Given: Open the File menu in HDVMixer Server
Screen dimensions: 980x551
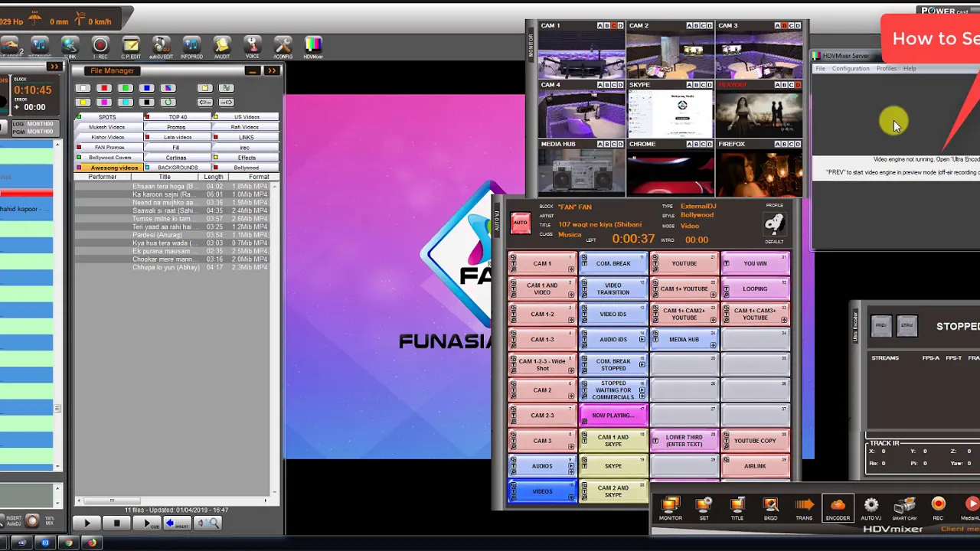Looking at the screenshot, I should pos(820,69).
